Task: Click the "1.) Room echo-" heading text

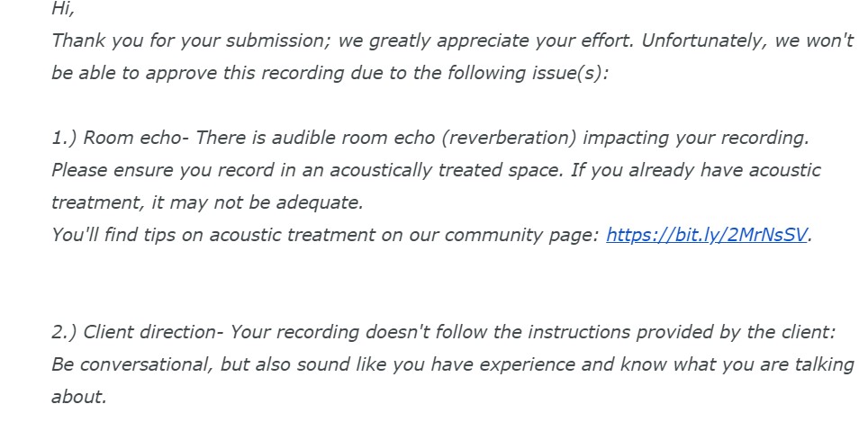Action: (x=120, y=138)
